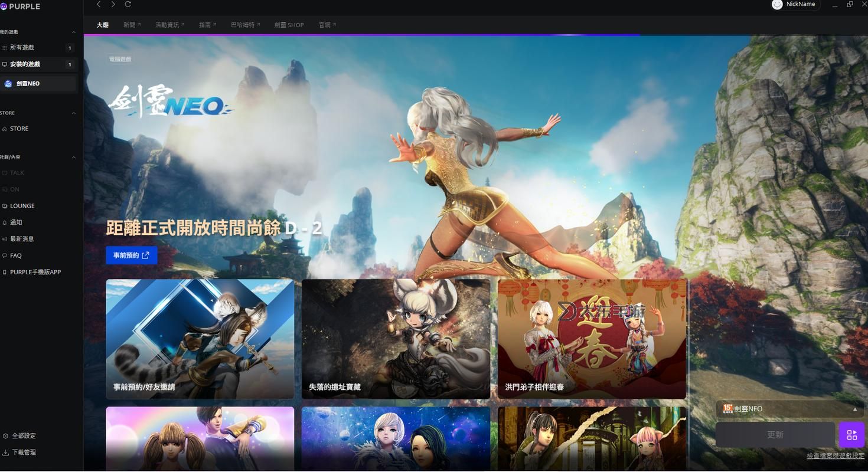Click the 劍靈NEO banner logo
Image resolution: width=868 pixels, height=472 pixels.
[x=171, y=101]
